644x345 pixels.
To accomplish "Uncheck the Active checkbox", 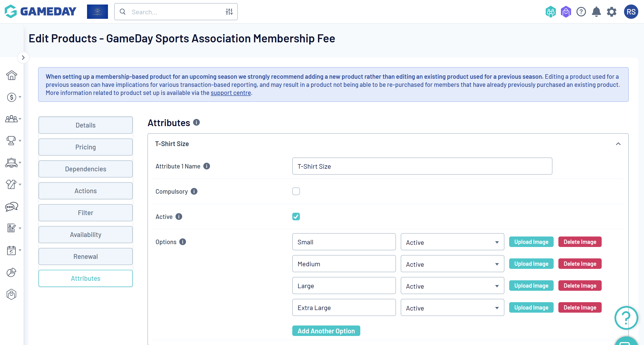I will pos(296,217).
